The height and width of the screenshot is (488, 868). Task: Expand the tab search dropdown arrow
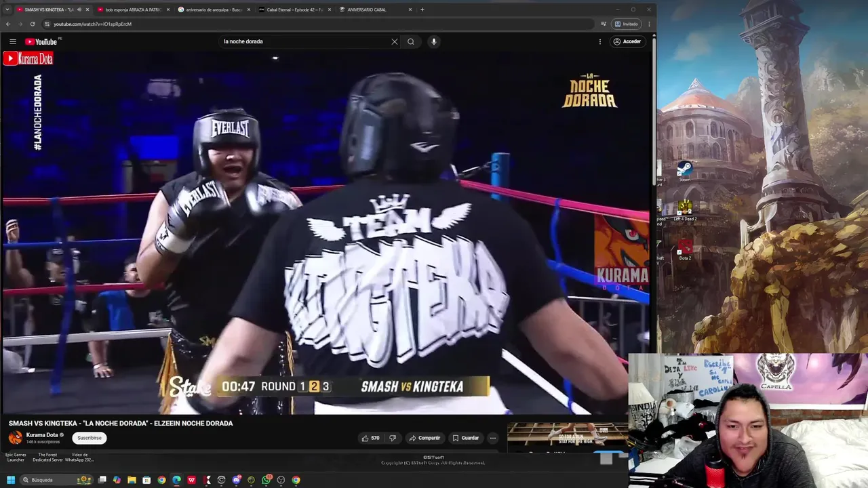coord(7,9)
